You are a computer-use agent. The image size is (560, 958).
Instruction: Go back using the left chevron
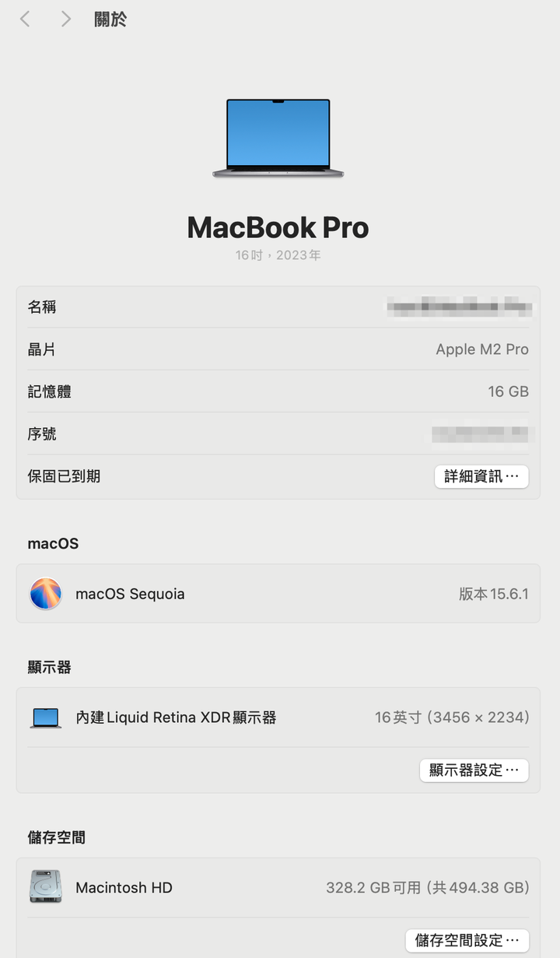25,19
